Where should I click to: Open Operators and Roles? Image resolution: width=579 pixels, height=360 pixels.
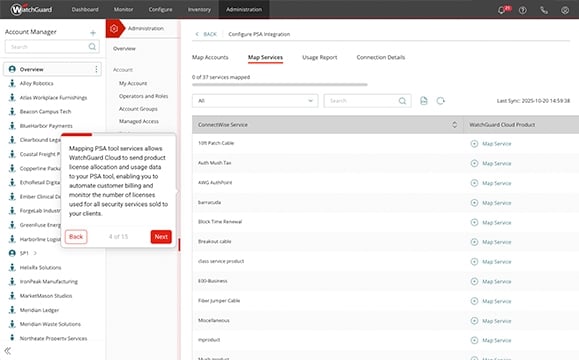(x=143, y=96)
